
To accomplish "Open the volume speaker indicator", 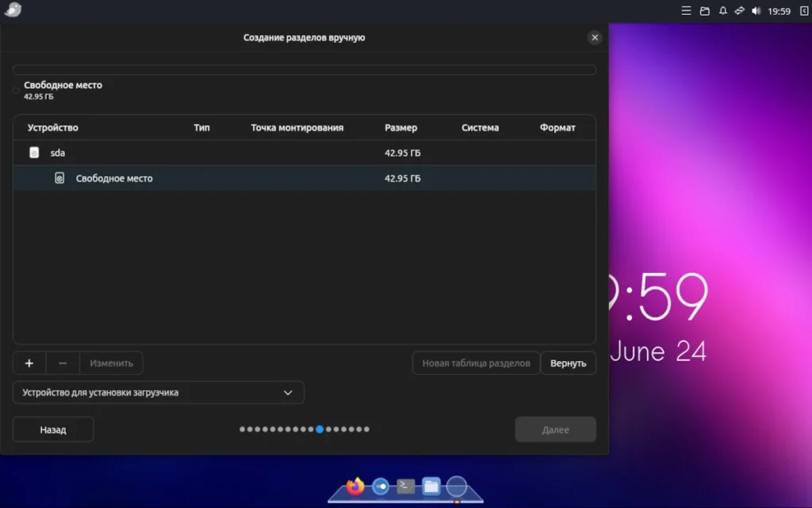I will pyautogui.click(x=756, y=11).
